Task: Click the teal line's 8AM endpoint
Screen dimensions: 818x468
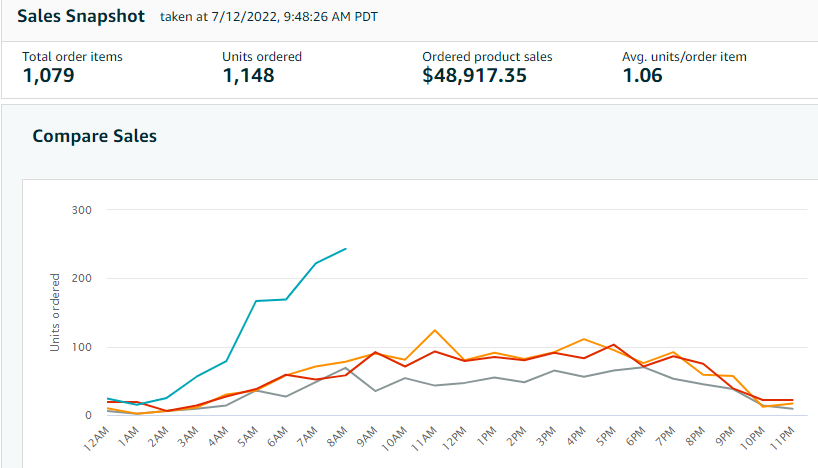Action: click(x=346, y=249)
